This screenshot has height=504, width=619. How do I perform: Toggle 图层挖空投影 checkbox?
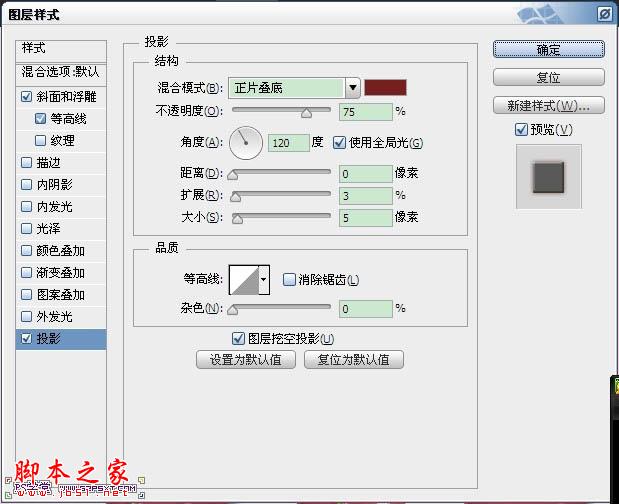point(238,339)
